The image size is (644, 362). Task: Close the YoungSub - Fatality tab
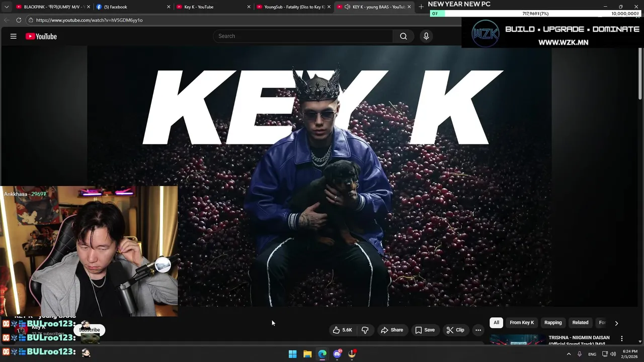pyautogui.click(x=329, y=7)
